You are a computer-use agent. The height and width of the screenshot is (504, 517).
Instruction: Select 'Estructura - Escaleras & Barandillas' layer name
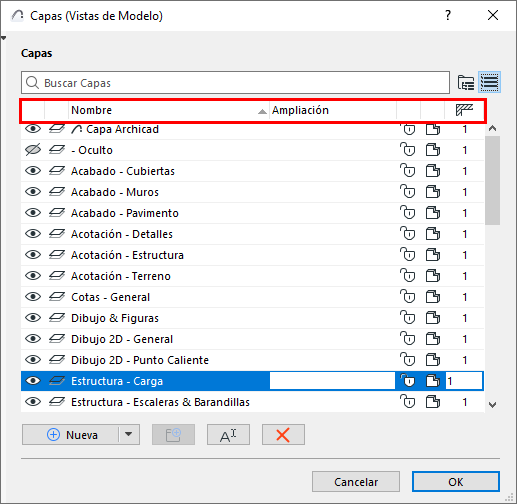(160, 402)
